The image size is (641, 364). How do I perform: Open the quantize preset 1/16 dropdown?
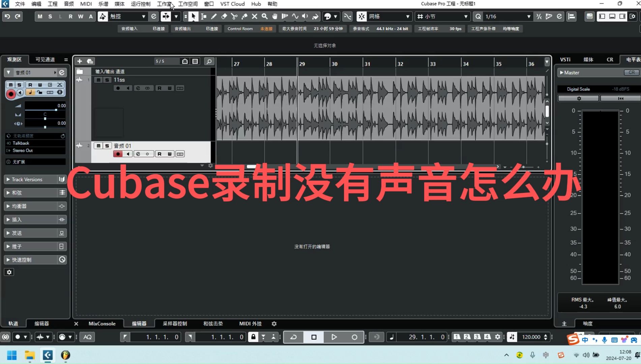point(507,16)
